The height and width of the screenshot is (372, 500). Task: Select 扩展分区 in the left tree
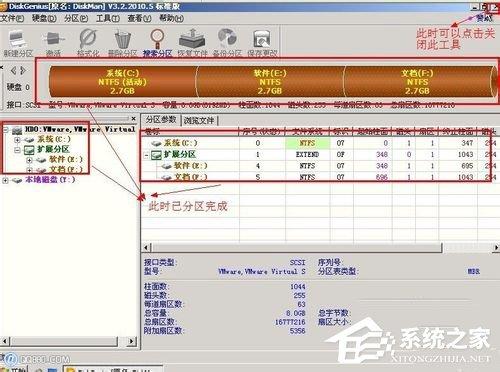[x=53, y=150]
